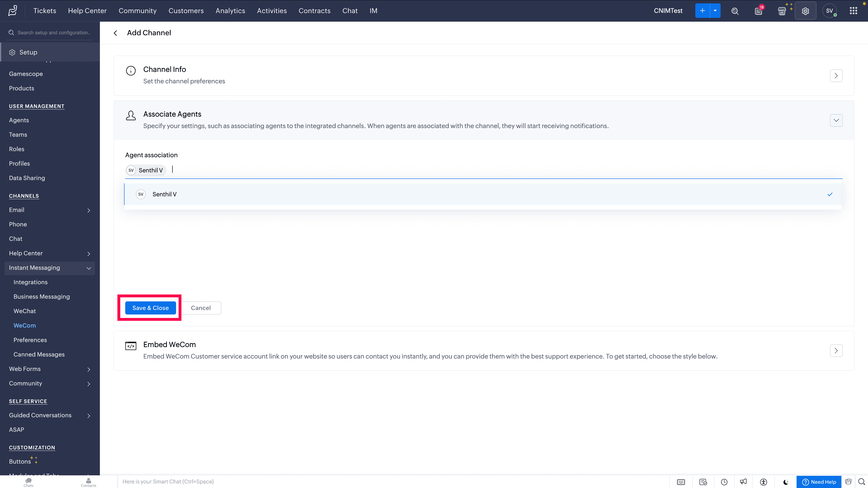This screenshot has height=488, width=868.
Task: Expand the Channel Info section
Action: coord(836,76)
